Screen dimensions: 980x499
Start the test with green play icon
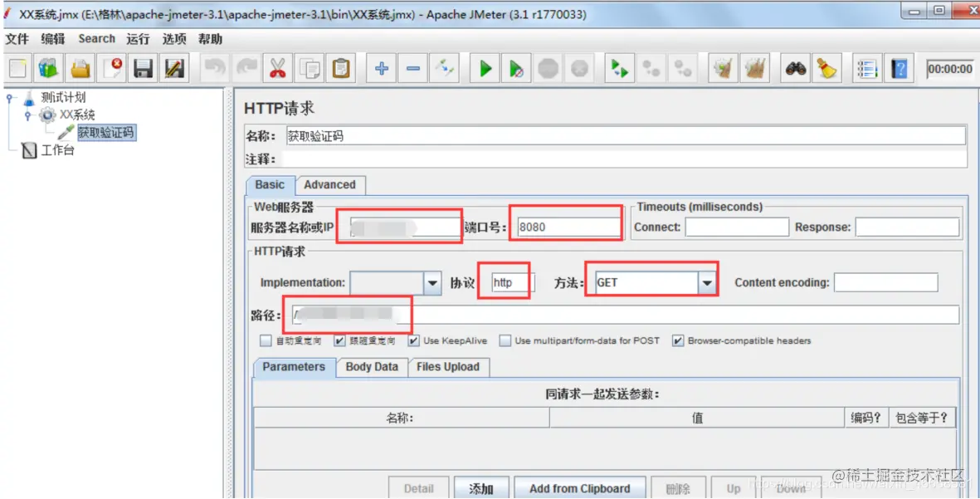click(485, 68)
